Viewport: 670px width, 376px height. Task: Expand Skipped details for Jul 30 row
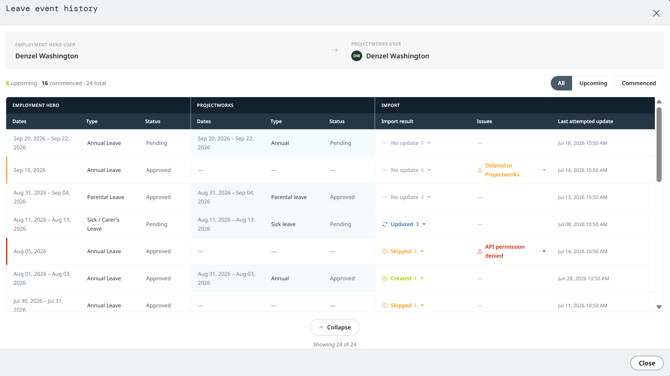tap(422, 306)
